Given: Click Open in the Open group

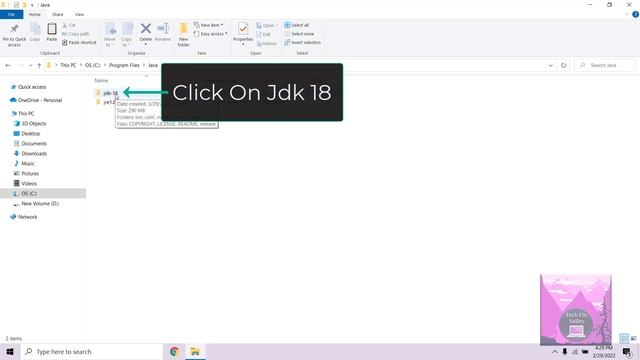Looking at the screenshot, I should pyautogui.click(x=267, y=25).
